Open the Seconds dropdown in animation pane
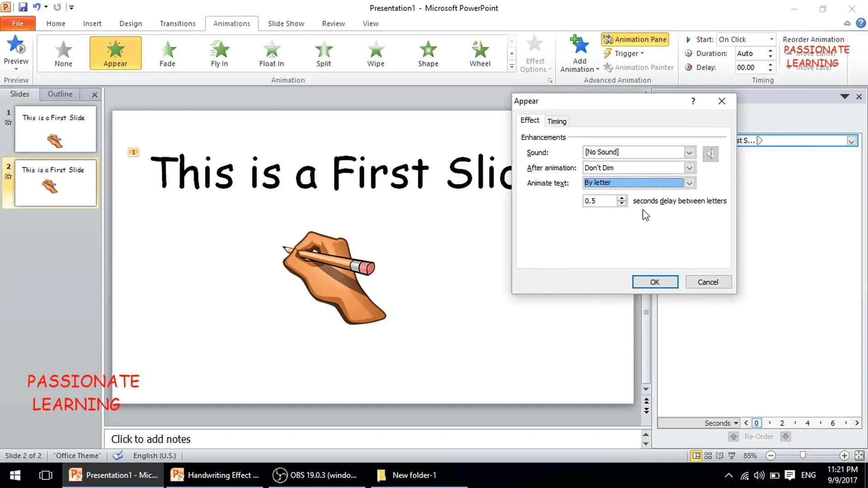The image size is (868, 488). coord(721,423)
